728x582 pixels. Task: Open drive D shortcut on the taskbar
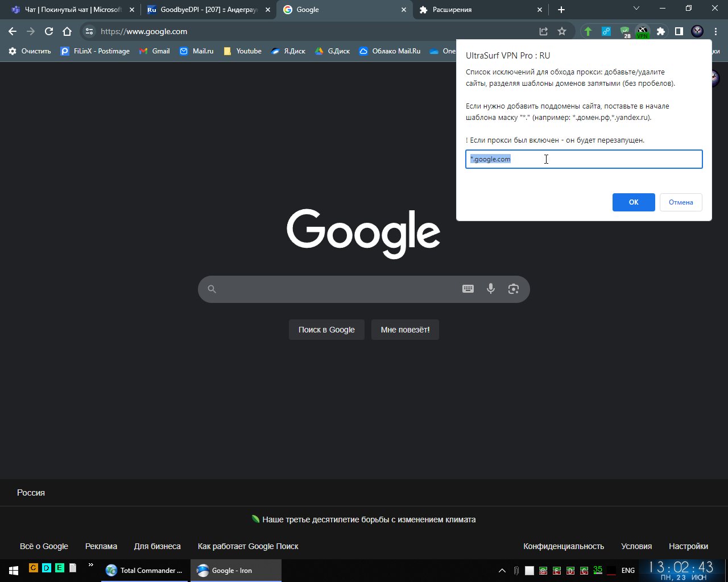(47, 568)
